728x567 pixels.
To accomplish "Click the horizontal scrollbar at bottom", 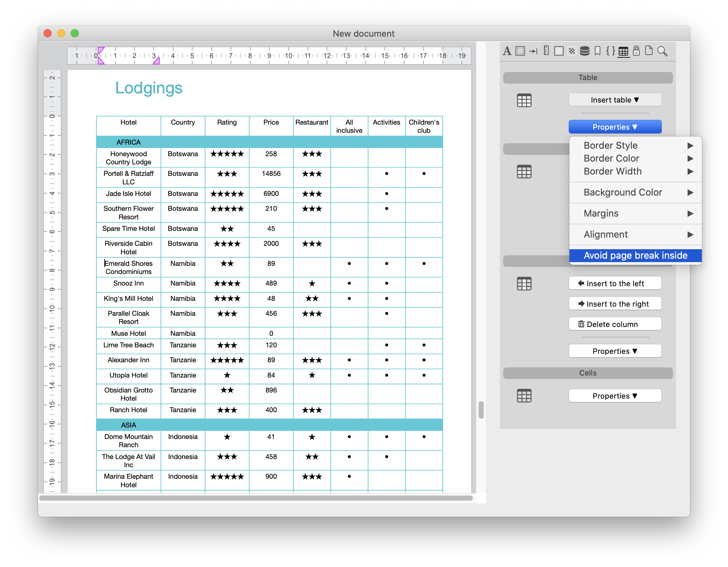I will click(256, 498).
